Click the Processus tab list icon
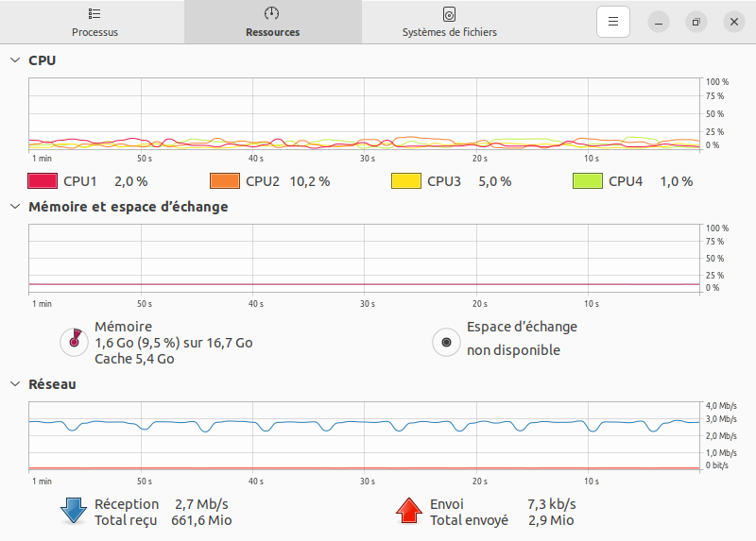 click(x=94, y=14)
